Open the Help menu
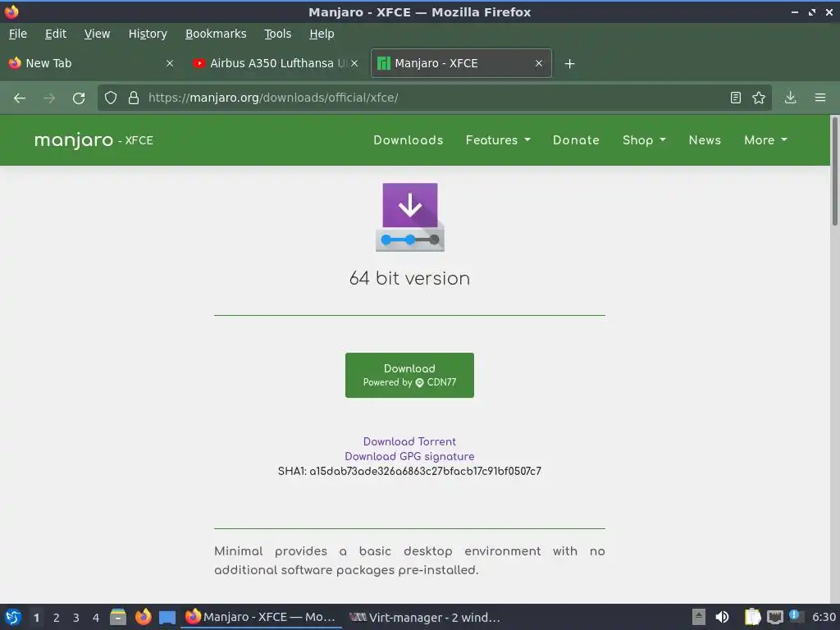The image size is (840, 630). 322,34
